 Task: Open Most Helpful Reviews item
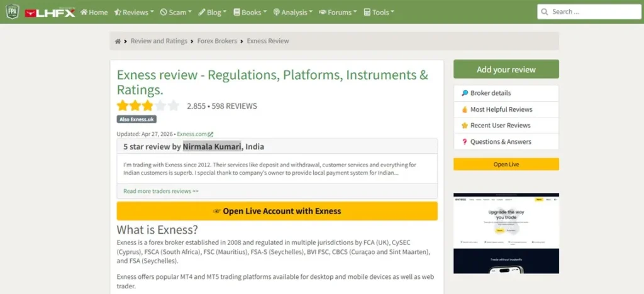coord(506,109)
